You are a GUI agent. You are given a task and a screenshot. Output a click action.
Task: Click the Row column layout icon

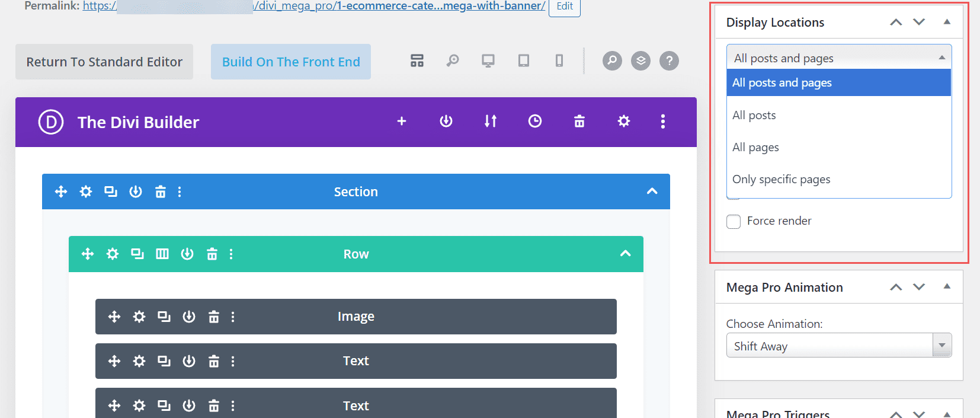(162, 254)
